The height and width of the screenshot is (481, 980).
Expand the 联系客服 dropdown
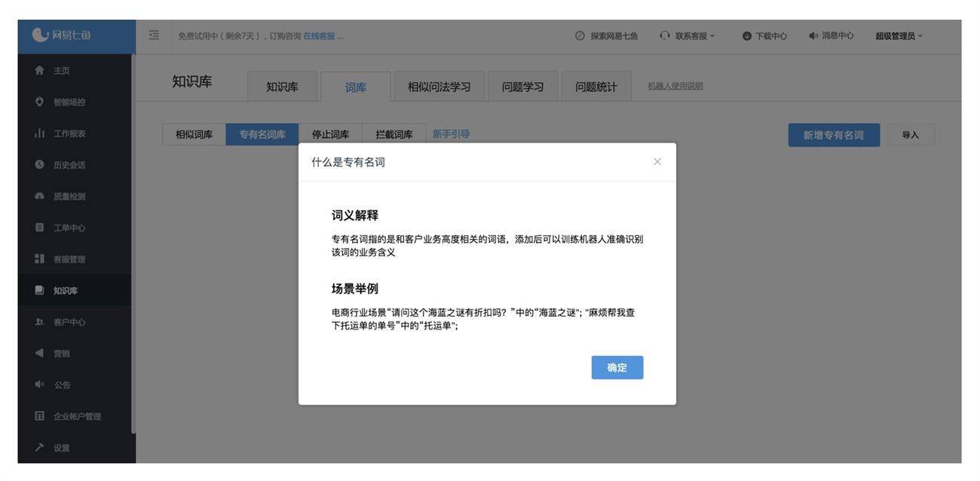pos(687,35)
